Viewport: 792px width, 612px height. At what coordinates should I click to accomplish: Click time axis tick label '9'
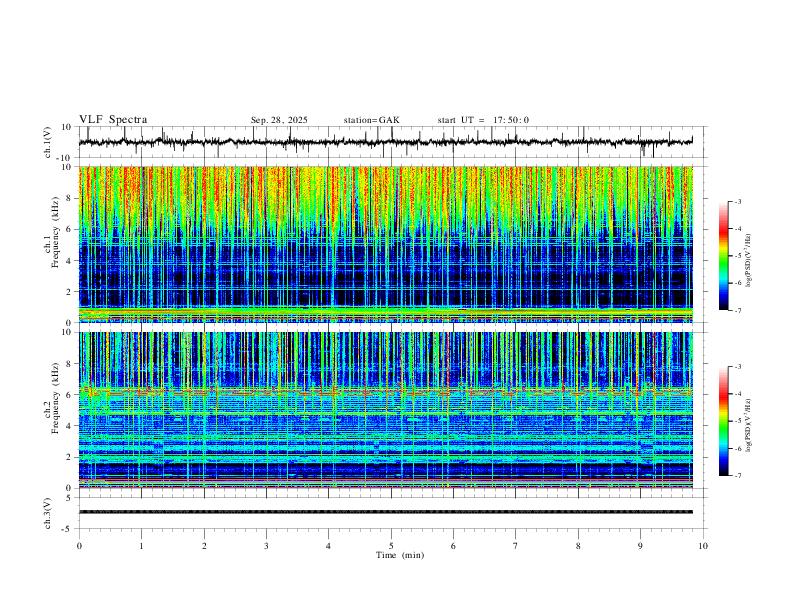tap(640, 546)
